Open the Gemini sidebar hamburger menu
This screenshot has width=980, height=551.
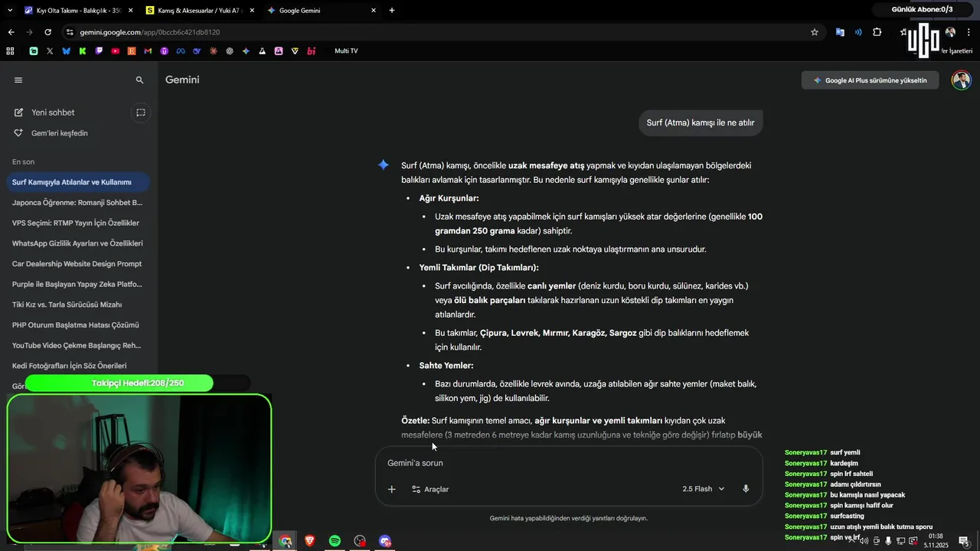click(18, 80)
